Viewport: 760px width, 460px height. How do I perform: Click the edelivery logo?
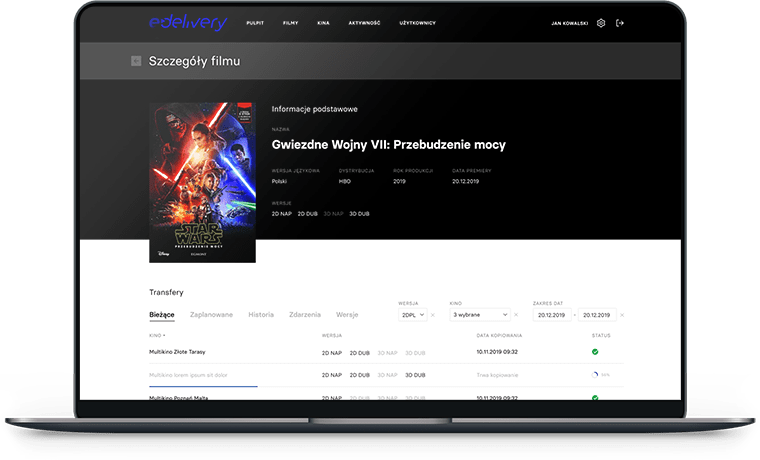coord(188,22)
